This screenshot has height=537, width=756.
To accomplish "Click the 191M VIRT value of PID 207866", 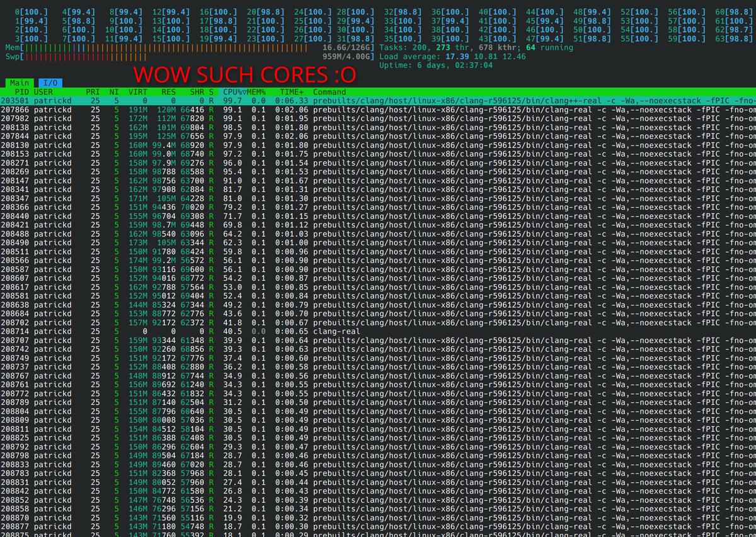I will 138,110.
